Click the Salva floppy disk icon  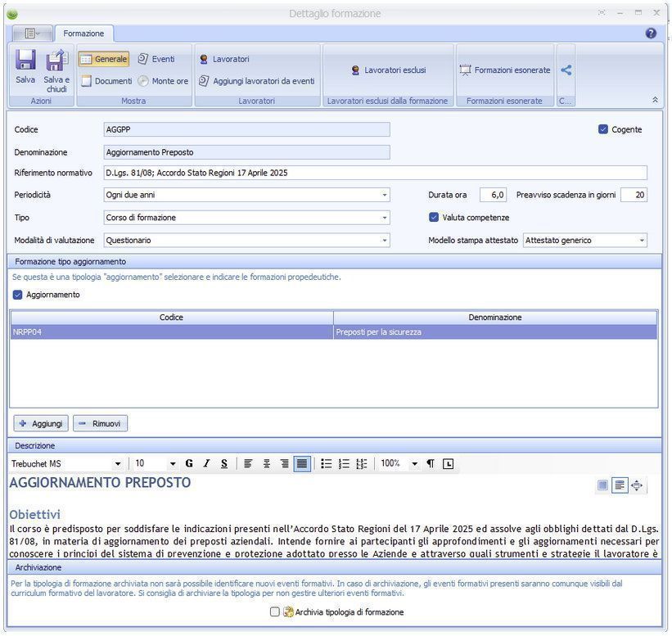25,61
